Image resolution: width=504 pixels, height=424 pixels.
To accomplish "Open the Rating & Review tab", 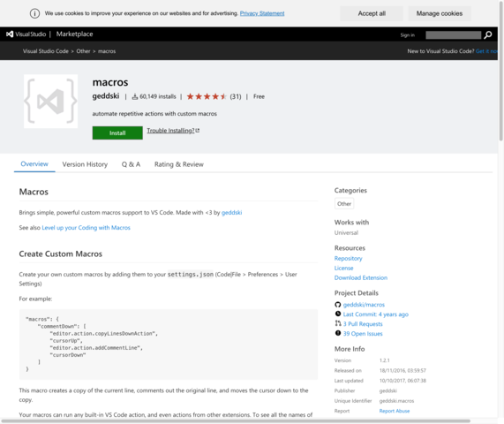I will 179,164.
